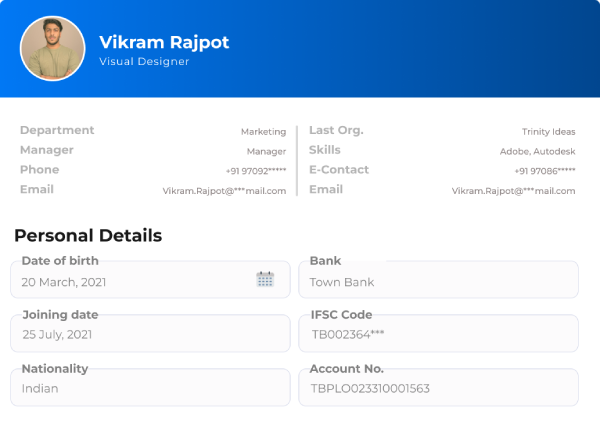This screenshot has height=422, width=600.
Task: Click the Adobe, Autodesk skills value
Action: tap(537, 151)
